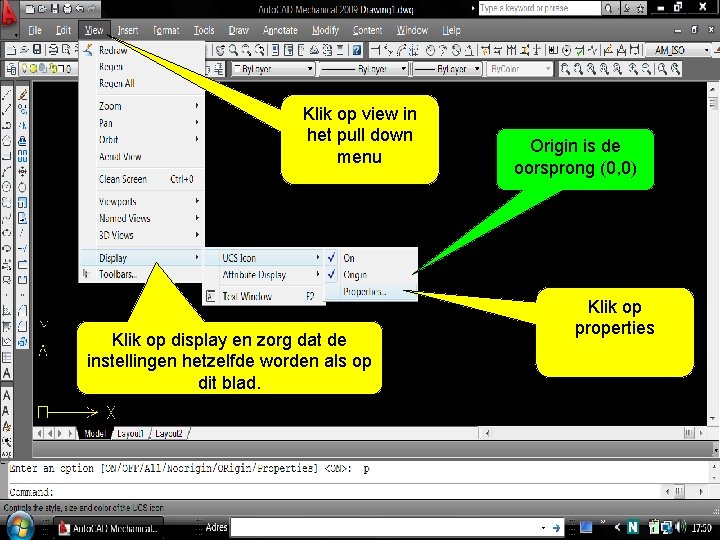Select the Table tool in the draw toolbar

click(x=7, y=357)
